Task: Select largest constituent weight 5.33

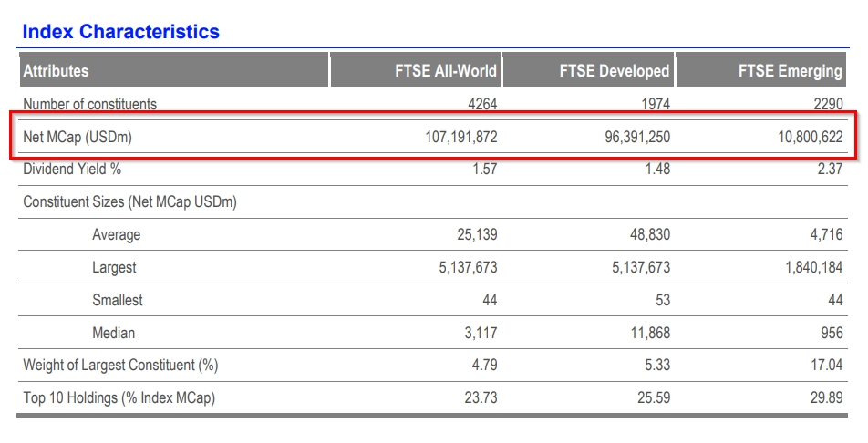Action: (x=657, y=366)
